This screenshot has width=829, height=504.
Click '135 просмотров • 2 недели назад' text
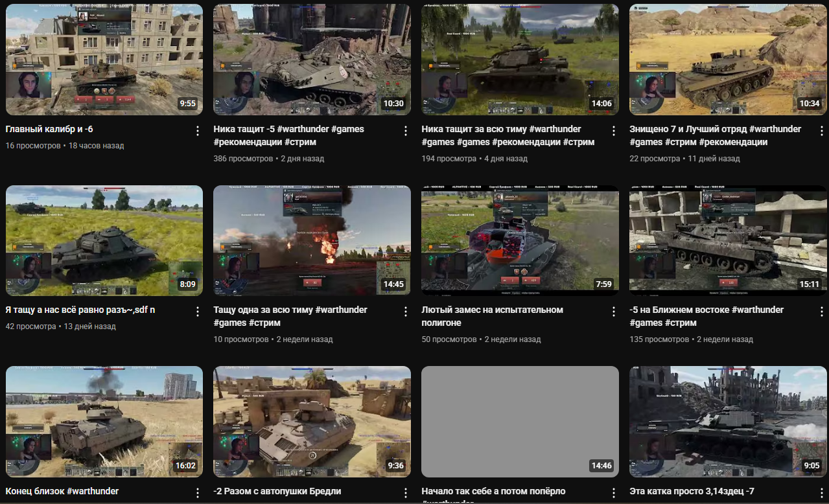point(692,339)
